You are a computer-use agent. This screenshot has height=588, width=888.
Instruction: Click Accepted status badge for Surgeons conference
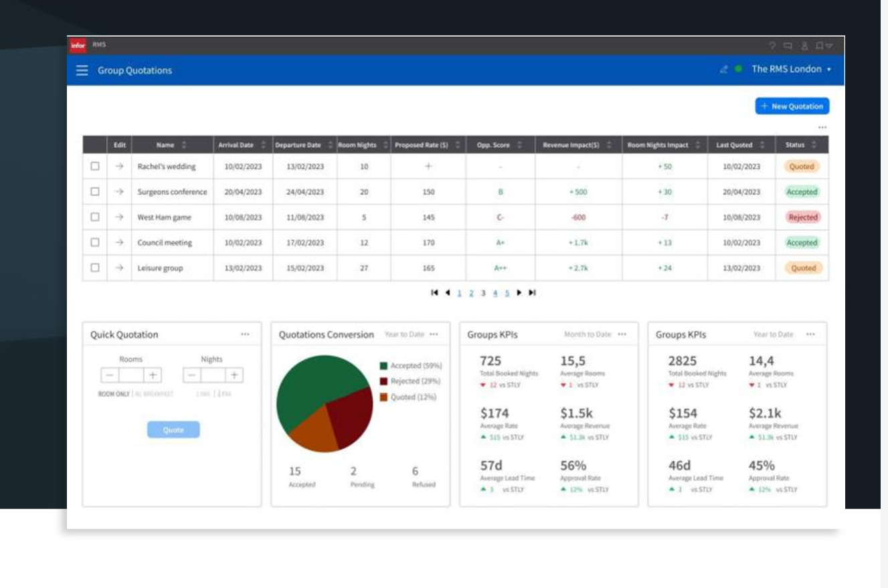coord(802,192)
